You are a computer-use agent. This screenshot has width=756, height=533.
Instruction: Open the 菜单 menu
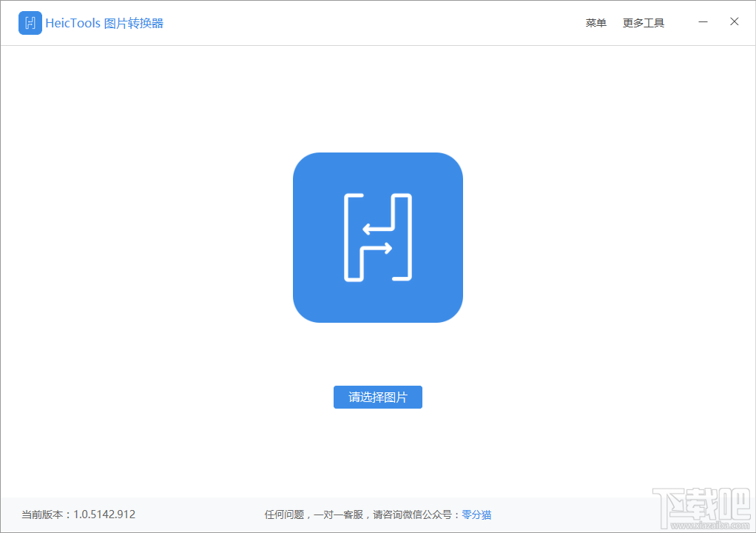click(x=595, y=22)
